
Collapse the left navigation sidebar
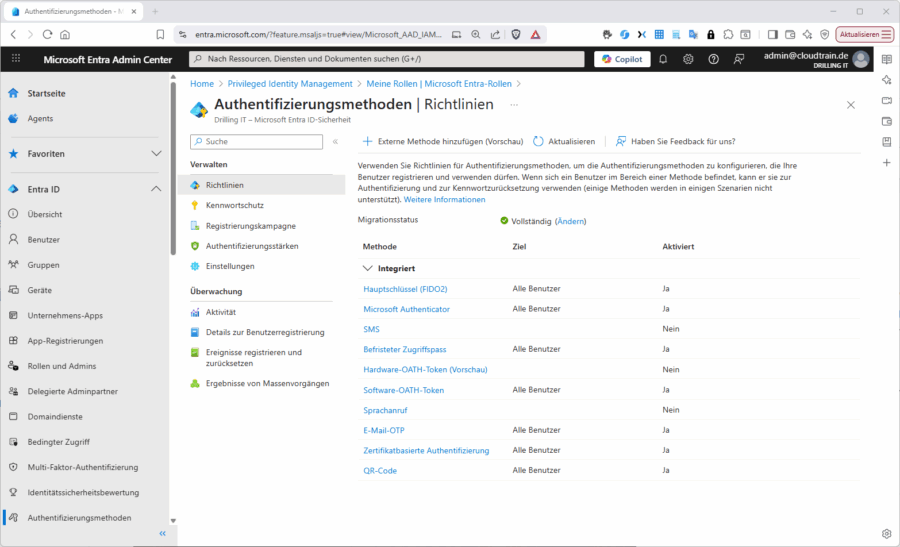click(162, 534)
